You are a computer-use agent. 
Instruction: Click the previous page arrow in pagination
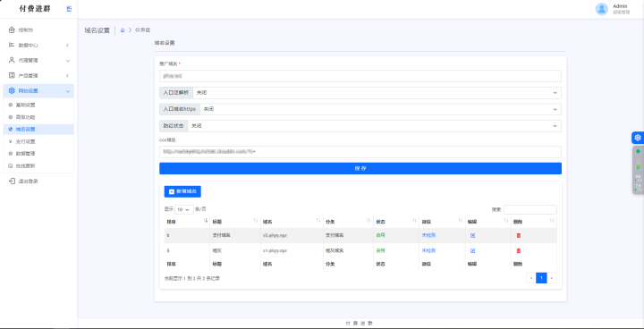[531, 278]
